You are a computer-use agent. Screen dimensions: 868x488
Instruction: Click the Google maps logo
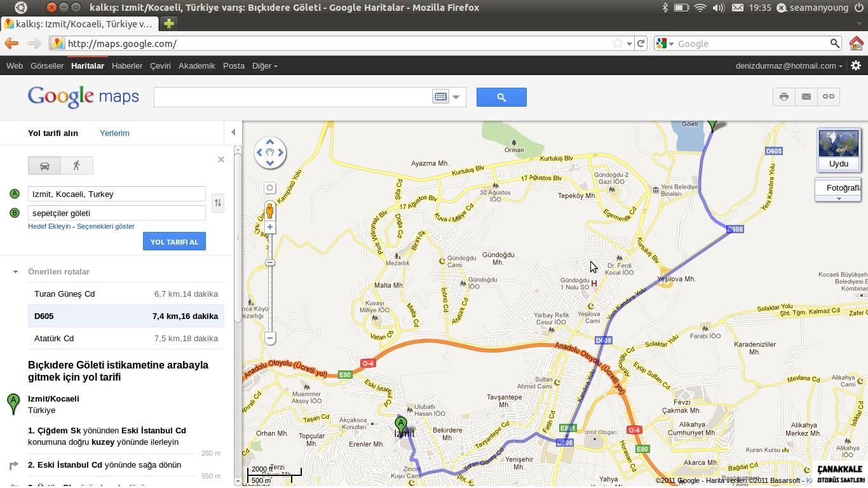[x=83, y=97]
